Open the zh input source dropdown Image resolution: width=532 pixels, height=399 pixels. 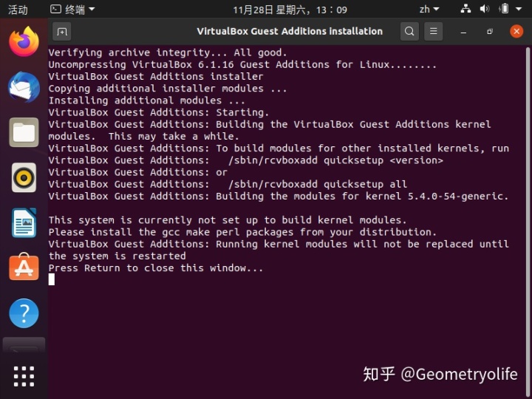point(429,9)
